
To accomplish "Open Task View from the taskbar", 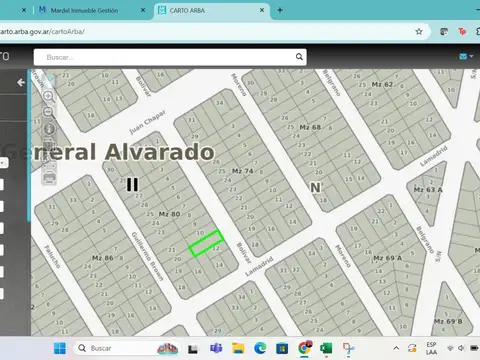I will pyautogui.click(x=193, y=349).
